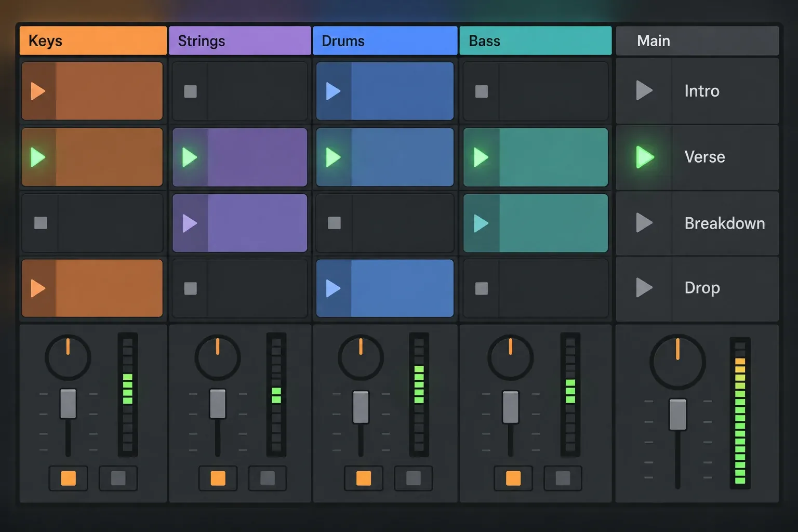Select the Main track header
The image size is (798, 532).
(697, 41)
